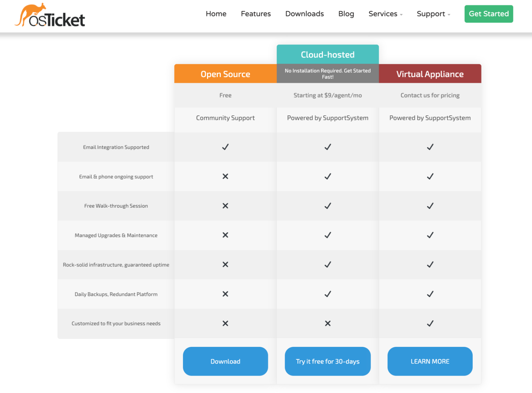Viewport: 532px width, 393px height.
Task: Click the 'Email & phone ongoing support' label
Action: point(116,177)
